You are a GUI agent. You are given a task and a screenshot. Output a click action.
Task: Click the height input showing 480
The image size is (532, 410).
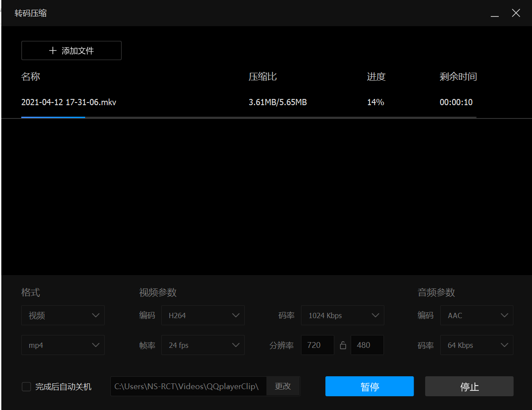point(367,345)
